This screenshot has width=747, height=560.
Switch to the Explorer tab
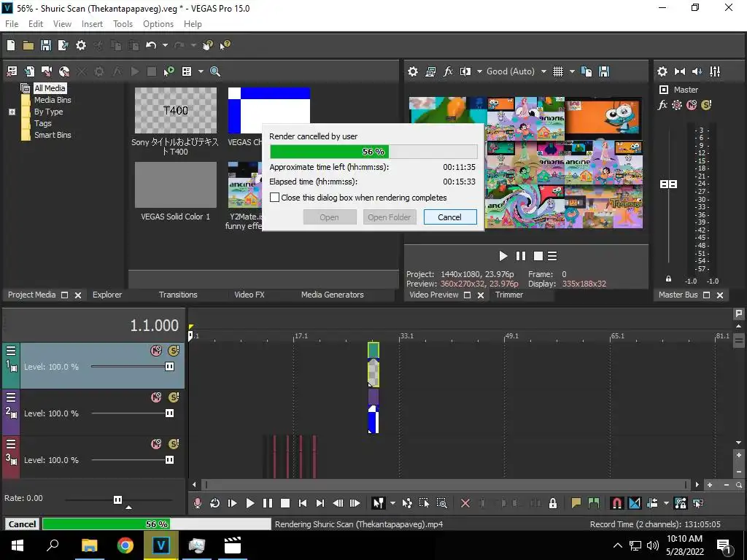[x=107, y=295]
